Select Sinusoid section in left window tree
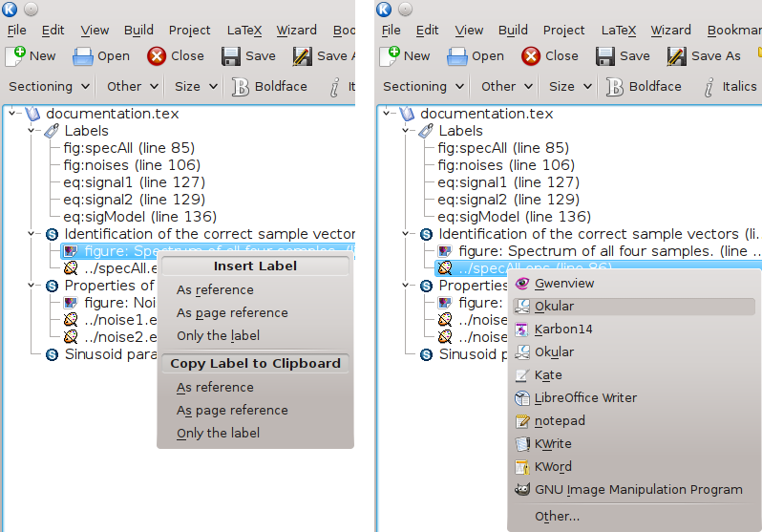Image resolution: width=762 pixels, height=532 pixels. pos(101,354)
